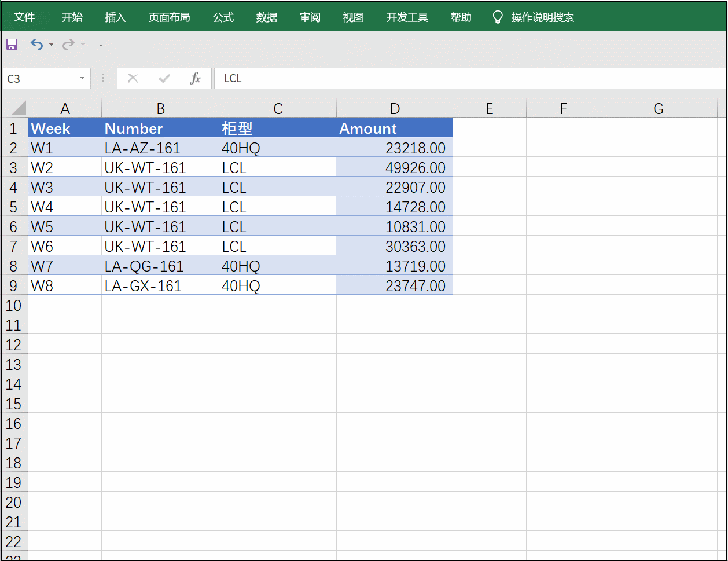Click the Amount header cell
This screenshot has width=728, height=561.
(x=395, y=128)
